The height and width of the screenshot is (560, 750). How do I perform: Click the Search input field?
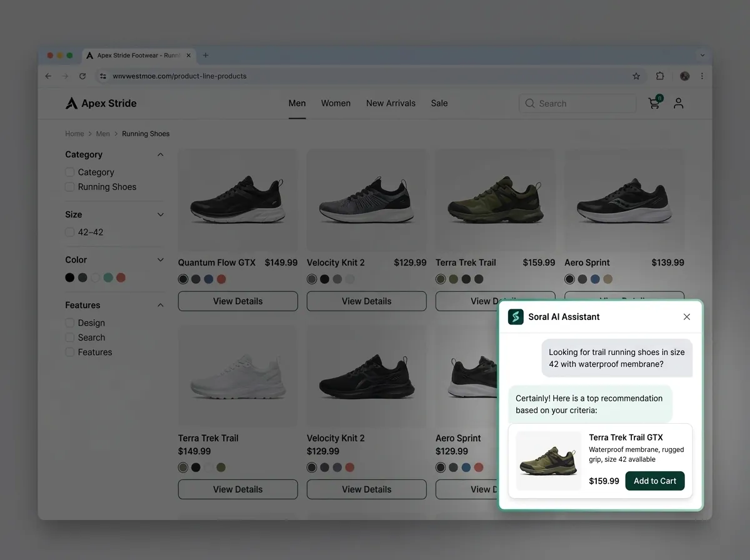(577, 104)
